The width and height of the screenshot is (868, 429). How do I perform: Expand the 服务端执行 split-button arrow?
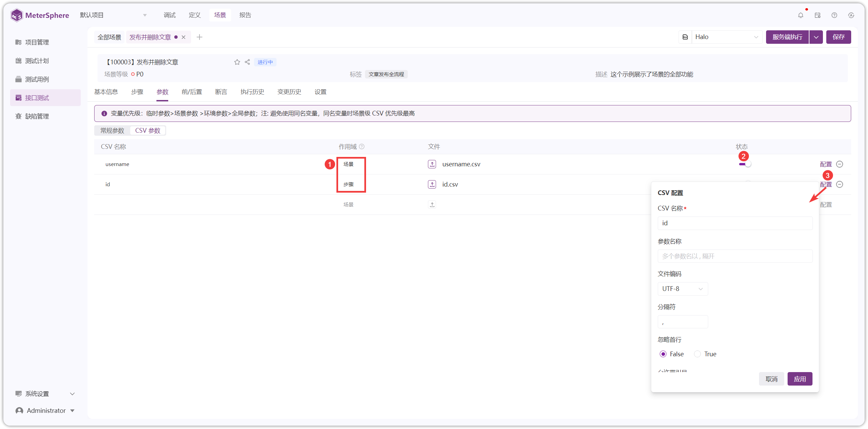(x=816, y=37)
